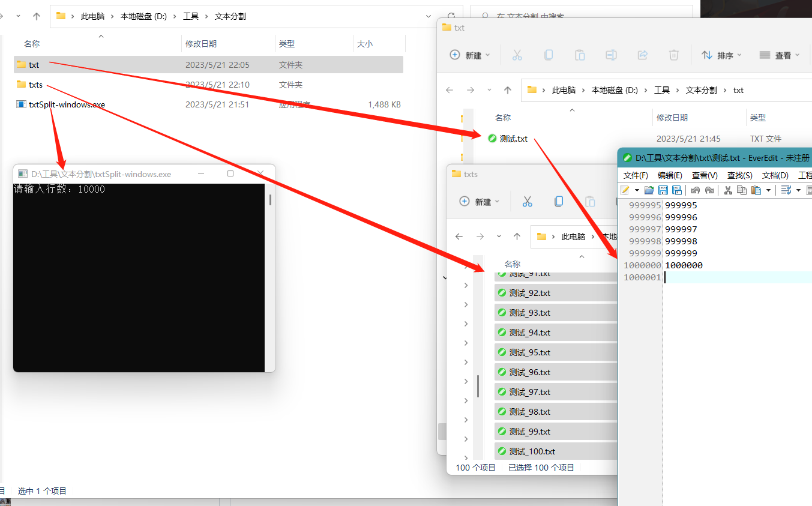Viewport: 812px width, 506px height.
Task: Click the Cut scissors icon in EverEdit
Action: (x=728, y=190)
